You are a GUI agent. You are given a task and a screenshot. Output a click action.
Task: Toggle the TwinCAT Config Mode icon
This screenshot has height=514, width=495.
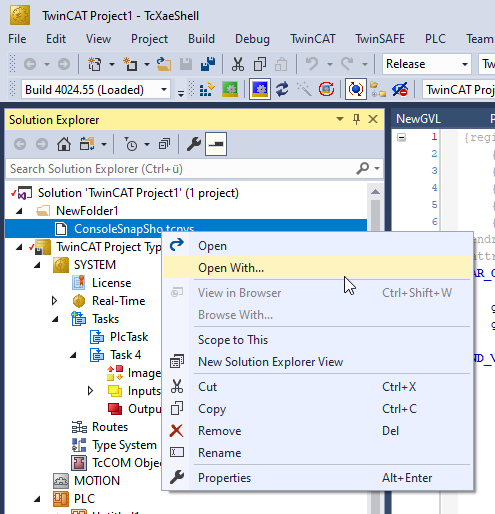[x=260, y=89]
